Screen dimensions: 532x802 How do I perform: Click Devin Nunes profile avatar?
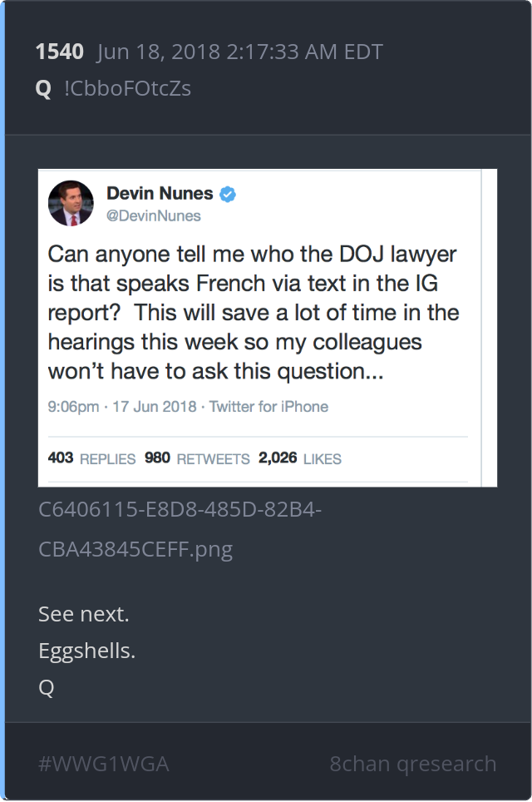click(x=71, y=203)
